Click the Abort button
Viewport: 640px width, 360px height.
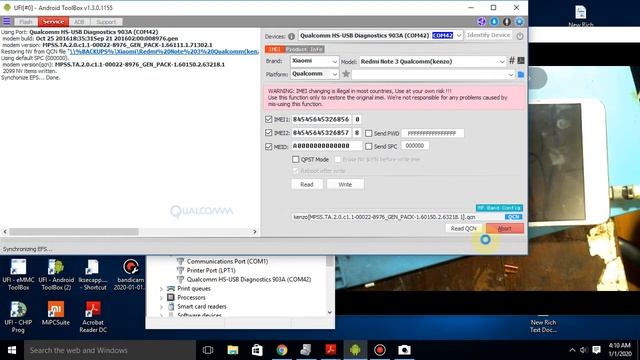(x=505, y=229)
